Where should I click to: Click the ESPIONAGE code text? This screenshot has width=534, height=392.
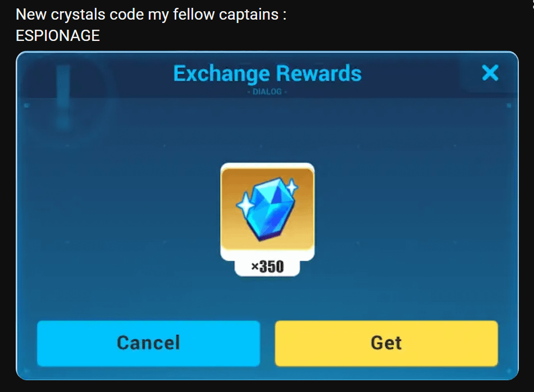pyautogui.click(x=58, y=36)
